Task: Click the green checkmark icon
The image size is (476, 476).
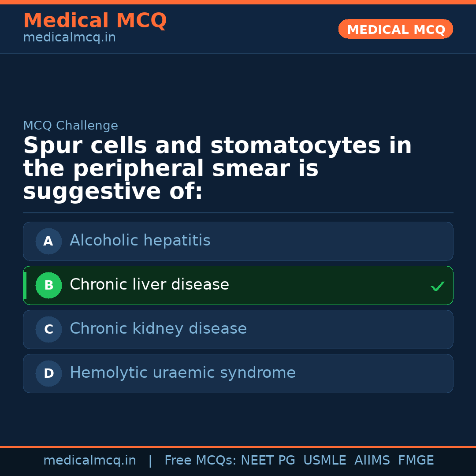Action: tap(437, 286)
